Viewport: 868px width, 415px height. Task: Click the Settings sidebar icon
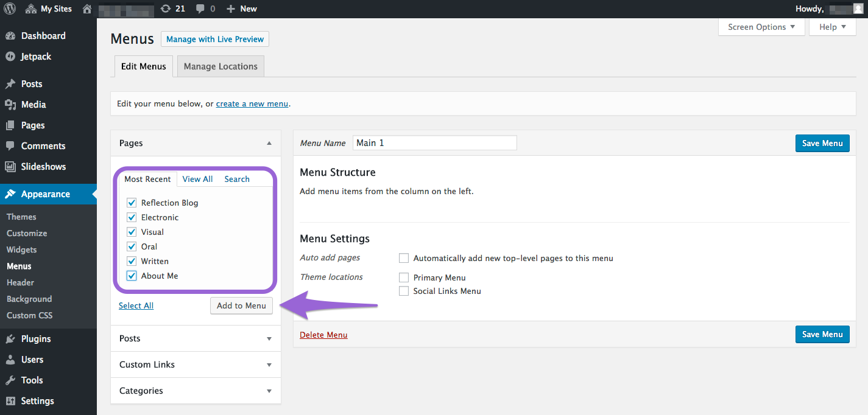tap(10, 401)
